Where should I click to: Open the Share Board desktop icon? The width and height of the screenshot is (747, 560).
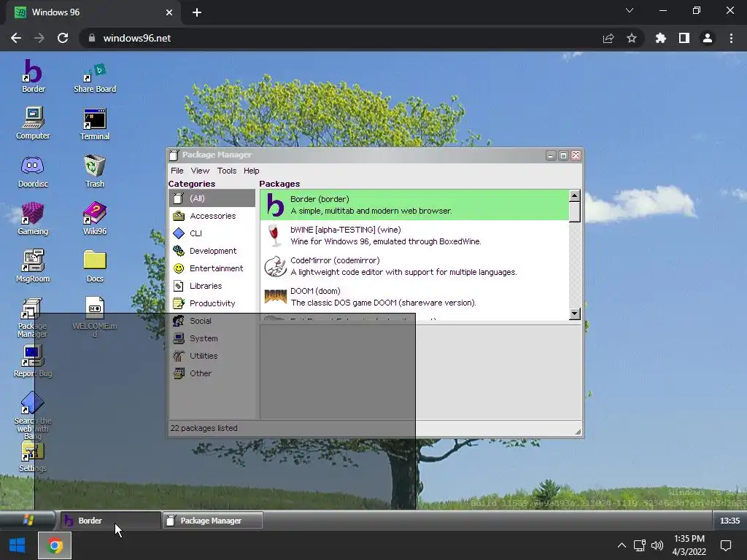click(94, 77)
